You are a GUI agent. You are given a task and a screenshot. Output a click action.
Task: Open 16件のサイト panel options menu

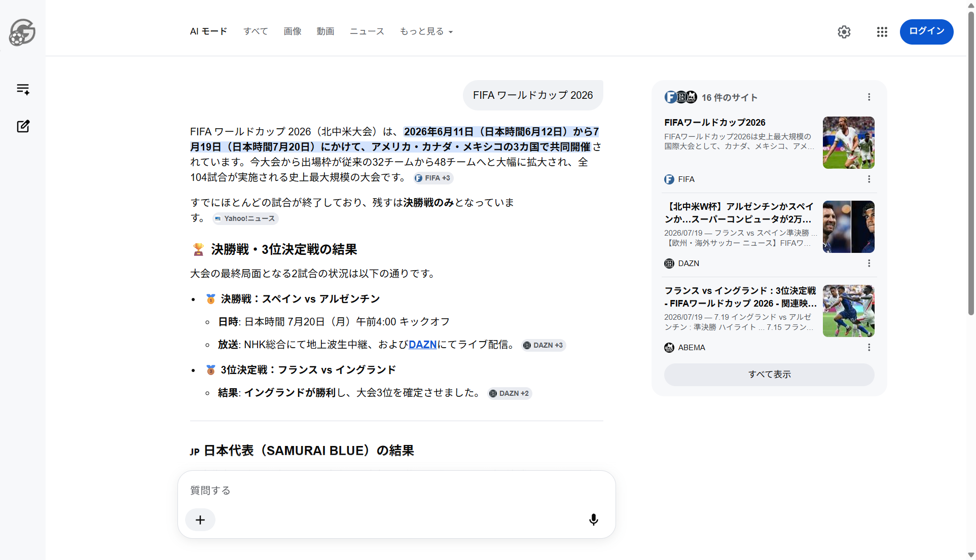coord(869,97)
